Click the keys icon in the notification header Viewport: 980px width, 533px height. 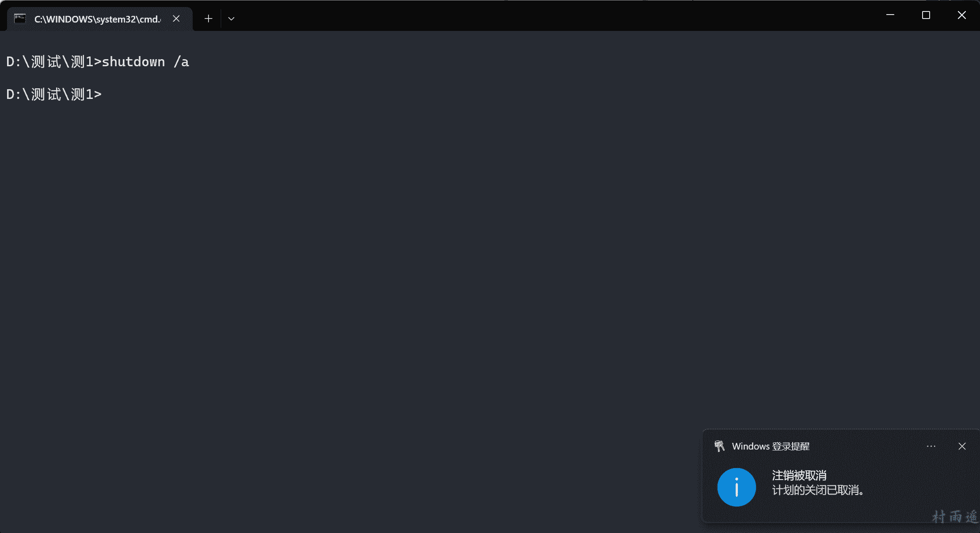pyautogui.click(x=719, y=446)
